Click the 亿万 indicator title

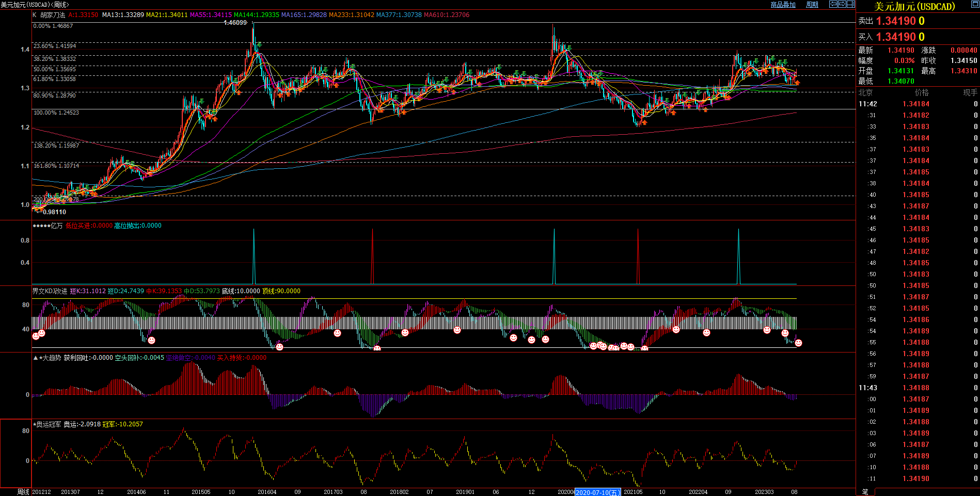(56, 226)
